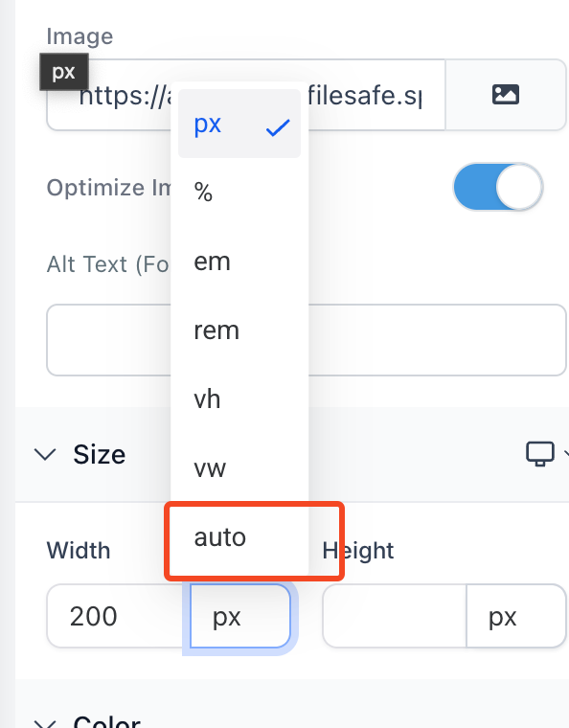This screenshot has width=569, height=728.
Task: Select the px unit option
Action: [239, 124]
